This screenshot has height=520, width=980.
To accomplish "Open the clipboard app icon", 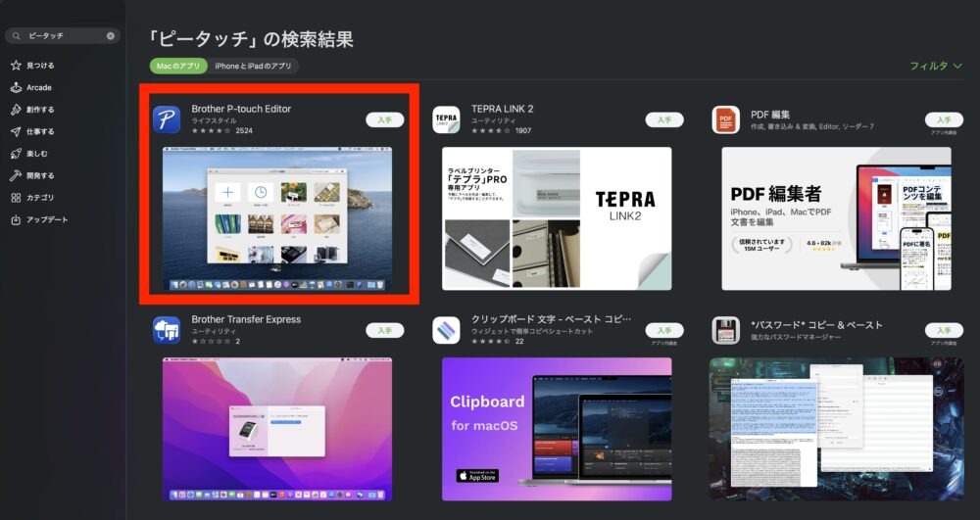I will click(446, 330).
